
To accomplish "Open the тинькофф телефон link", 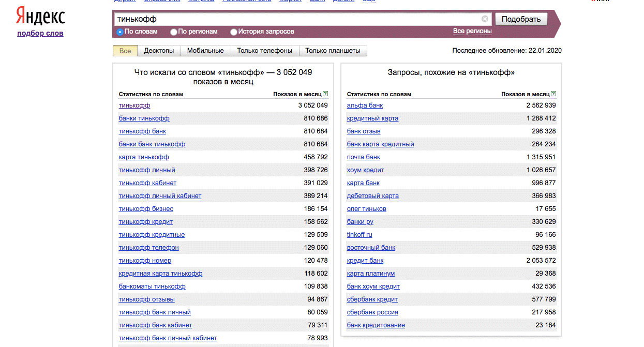I will pos(148,248).
